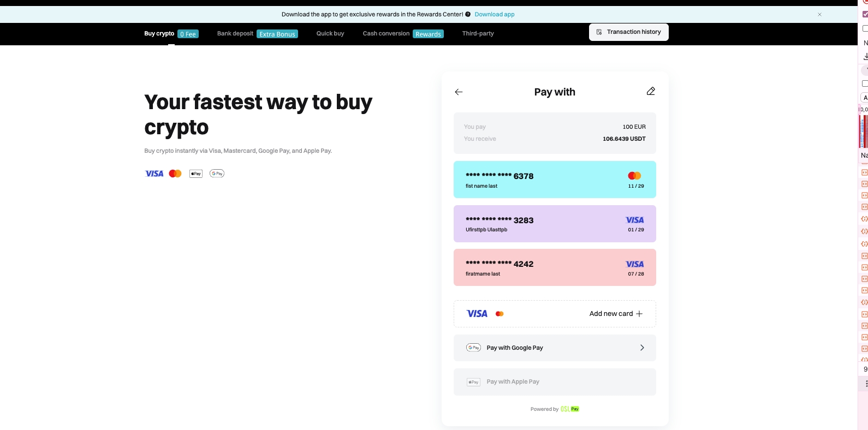Click the document icon in Transaction history

coord(599,32)
